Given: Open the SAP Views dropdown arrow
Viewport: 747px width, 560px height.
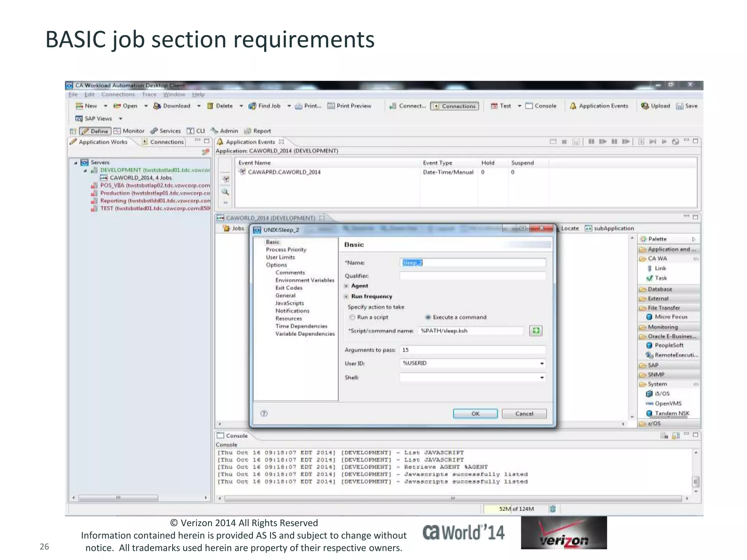Looking at the screenshot, I should (x=120, y=118).
